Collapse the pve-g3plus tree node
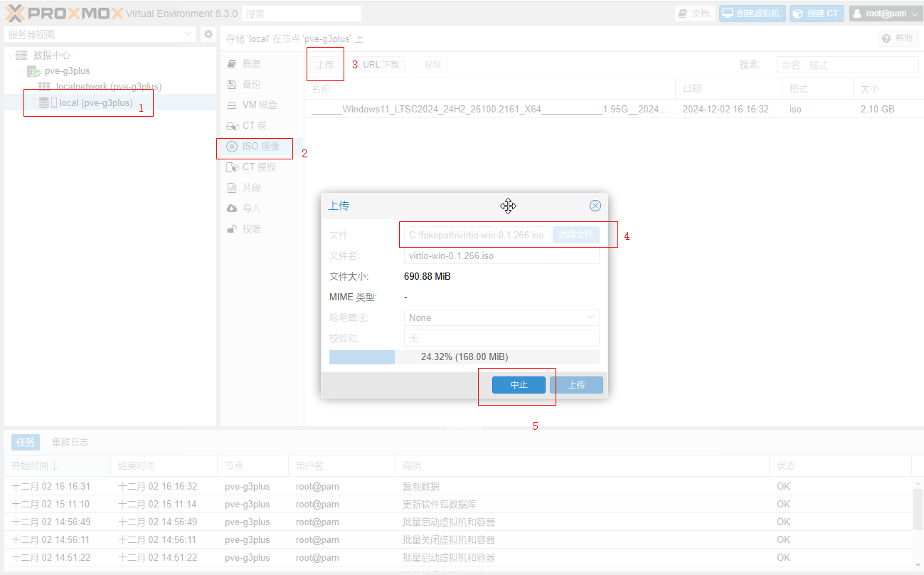This screenshot has height=575, width=924. pyautogui.click(x=22, y=71)
